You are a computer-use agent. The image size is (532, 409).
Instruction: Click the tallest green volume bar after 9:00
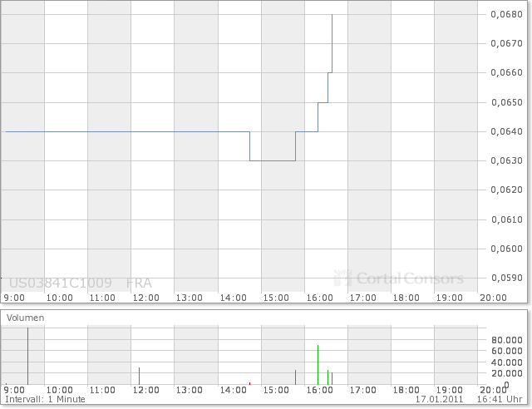tap(27, 356)
